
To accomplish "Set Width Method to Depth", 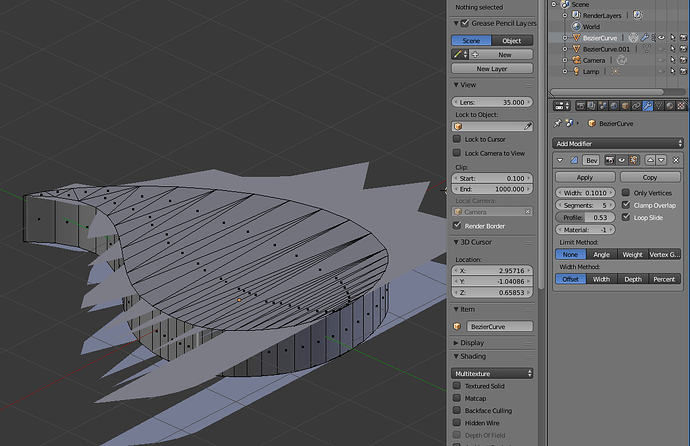I will (x=633, y=279).
